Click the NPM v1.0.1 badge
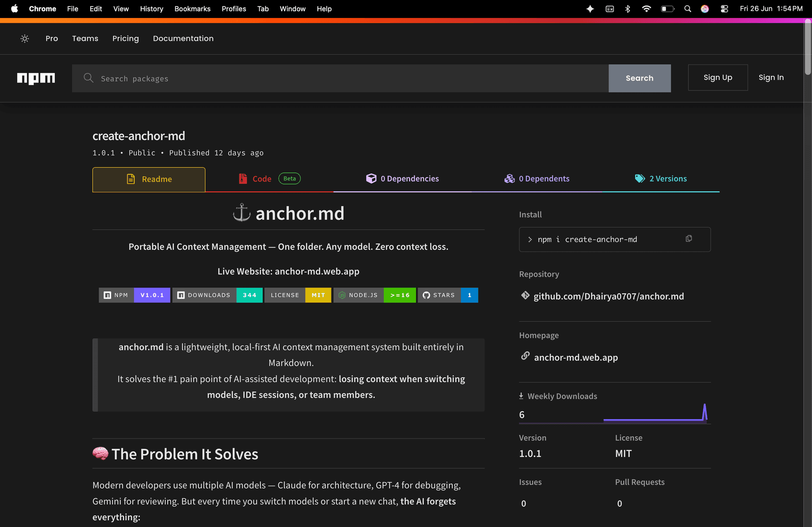 (x=135, y=295)
